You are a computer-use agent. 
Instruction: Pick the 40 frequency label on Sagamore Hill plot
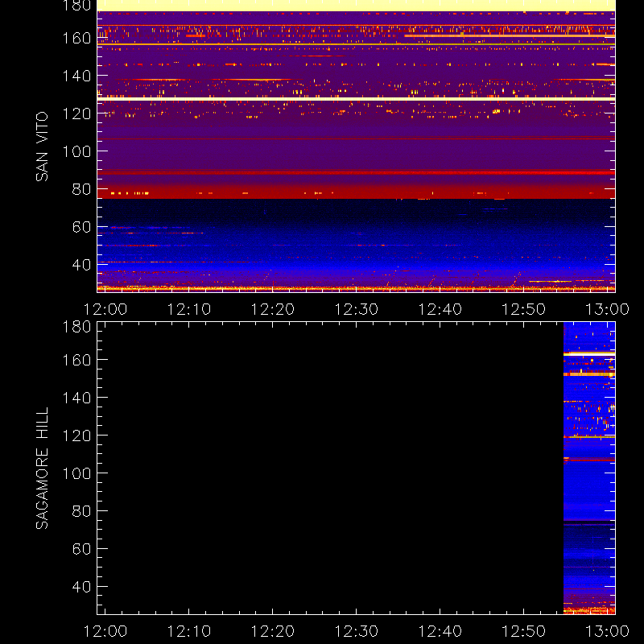point(81,587)
